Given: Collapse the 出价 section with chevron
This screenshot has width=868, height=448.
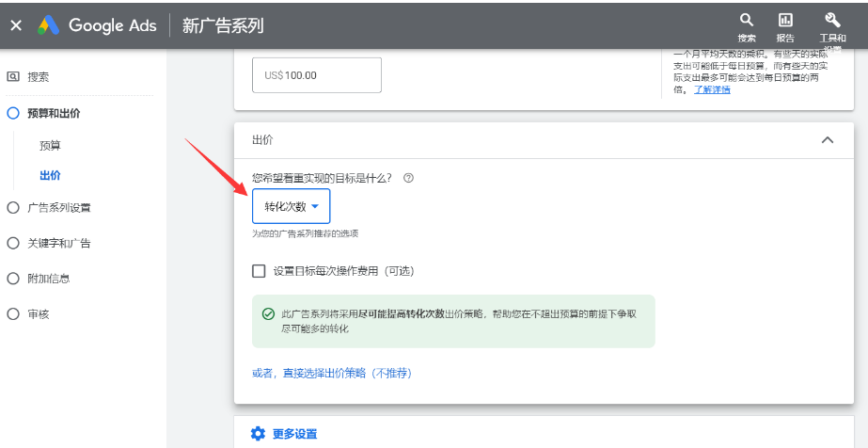Looking at the screenshot, I should [828, 140].
